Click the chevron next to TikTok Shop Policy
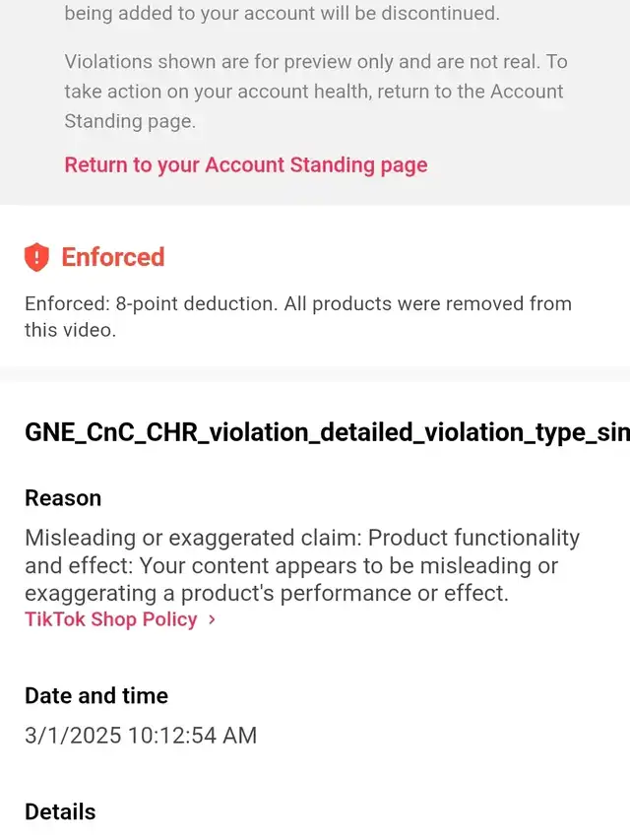The height and width of the screenshot is (840, 630). point(212,620)
